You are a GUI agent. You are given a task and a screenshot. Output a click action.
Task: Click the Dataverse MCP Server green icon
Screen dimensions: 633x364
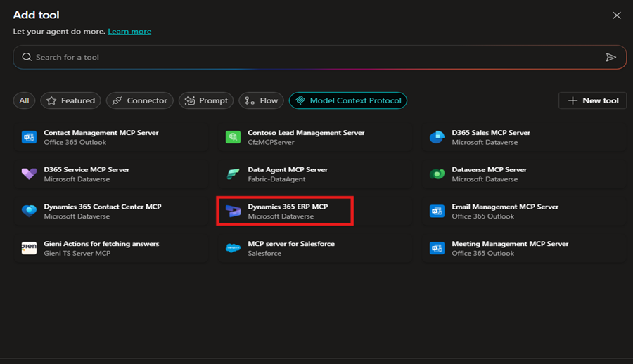coord(437,174)
